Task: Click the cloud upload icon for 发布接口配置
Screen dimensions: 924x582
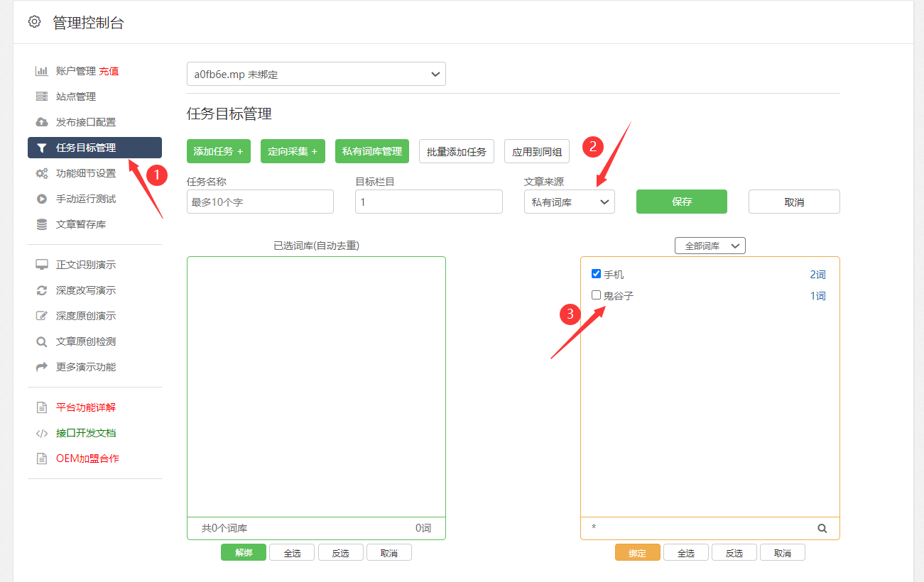Action: click(x=42, y=122)
